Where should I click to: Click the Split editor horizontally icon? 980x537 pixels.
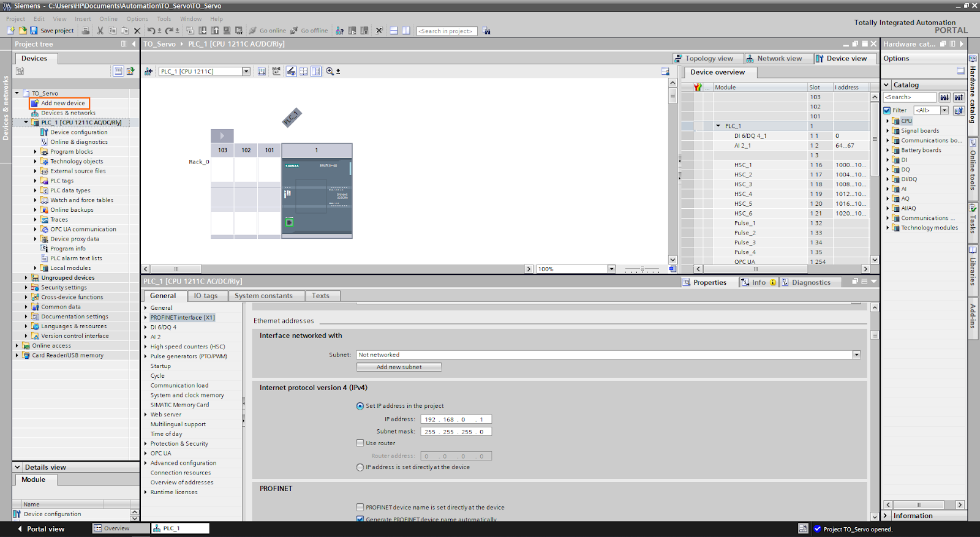394,30
